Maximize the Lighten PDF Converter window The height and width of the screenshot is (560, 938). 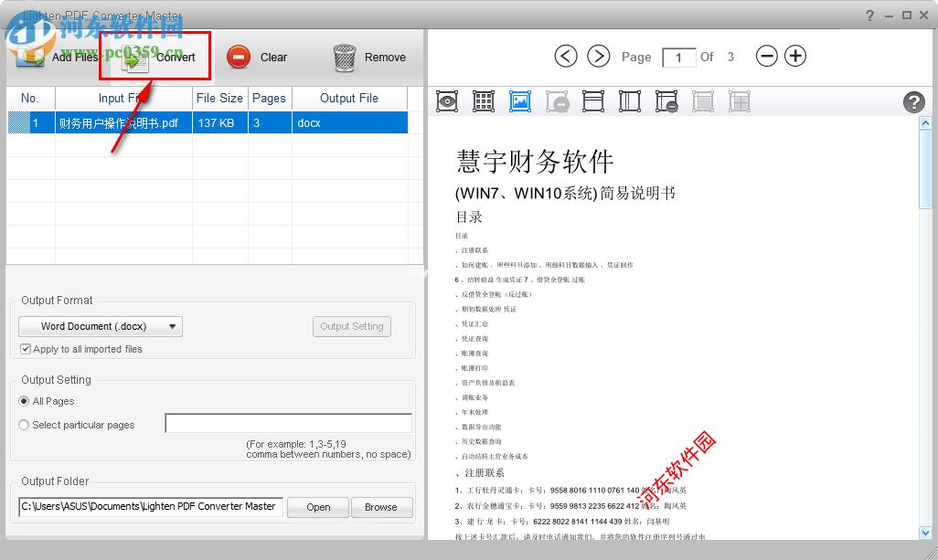tap(907, 16)
